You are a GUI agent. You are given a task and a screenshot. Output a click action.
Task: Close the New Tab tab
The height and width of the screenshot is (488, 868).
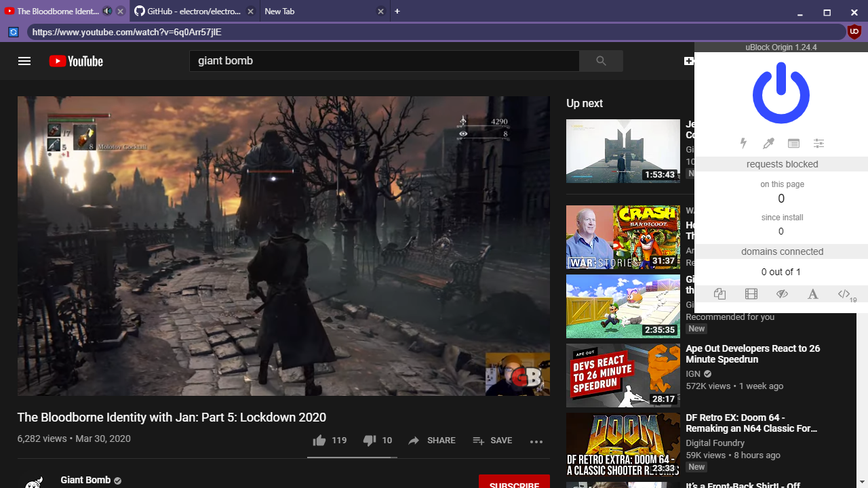click(380, 12)
